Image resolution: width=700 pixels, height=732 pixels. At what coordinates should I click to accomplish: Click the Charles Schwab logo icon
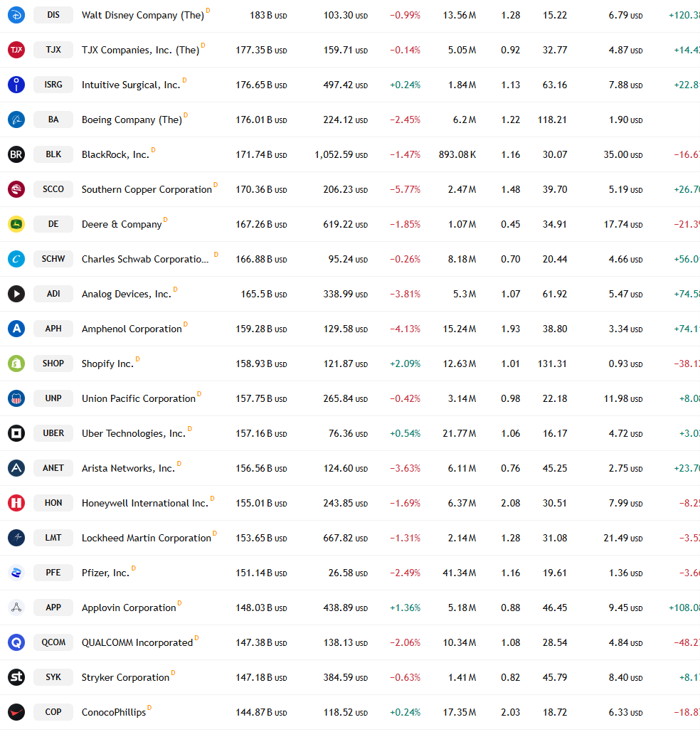click(x=16, y=259)
